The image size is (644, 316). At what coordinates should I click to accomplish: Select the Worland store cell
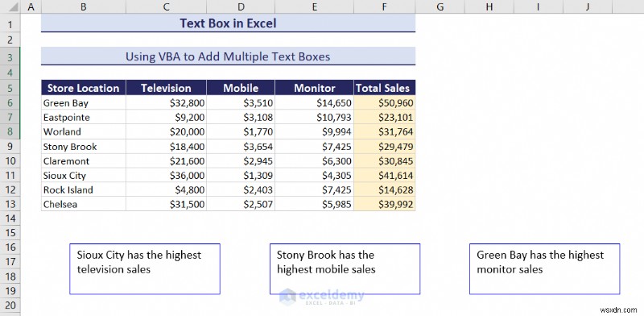click(x=84, y=131)
